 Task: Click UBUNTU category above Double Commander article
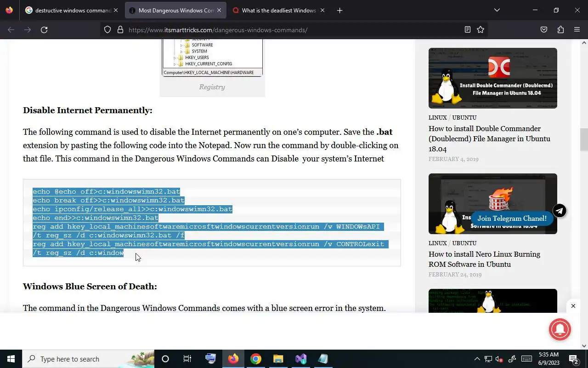click(x=464, y=118)
